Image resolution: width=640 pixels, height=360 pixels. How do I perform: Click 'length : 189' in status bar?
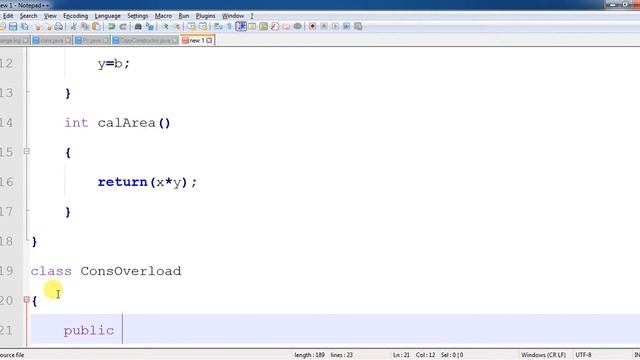pos(309,355)
